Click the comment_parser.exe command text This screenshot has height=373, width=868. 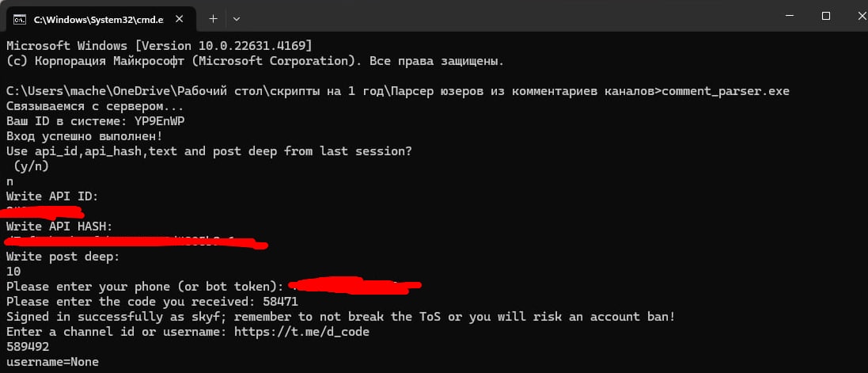point(726,91)
